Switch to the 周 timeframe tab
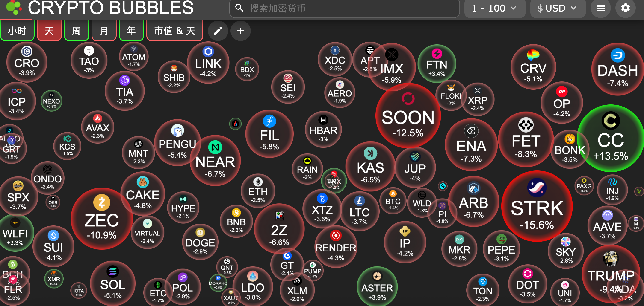This screenshot has width=644, height=306. click(x=77, y=31)
